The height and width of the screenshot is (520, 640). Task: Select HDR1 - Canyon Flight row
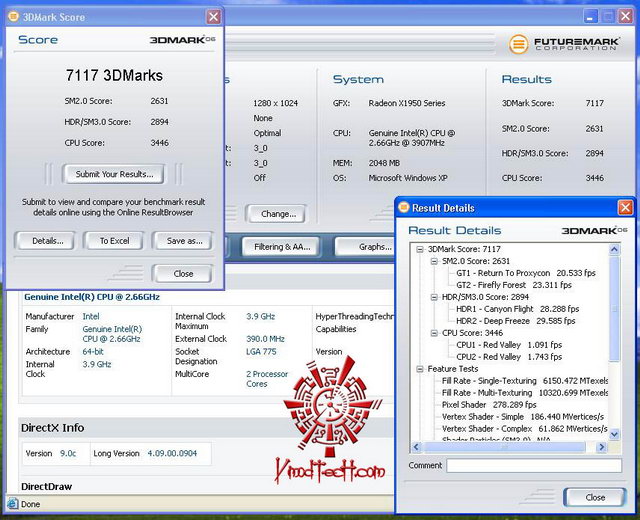coord(518,309)
